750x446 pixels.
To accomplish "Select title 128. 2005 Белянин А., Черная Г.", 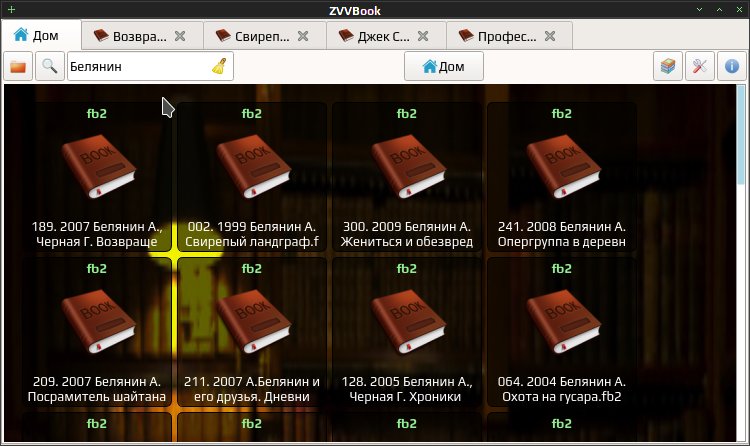I will click(407, 389).
